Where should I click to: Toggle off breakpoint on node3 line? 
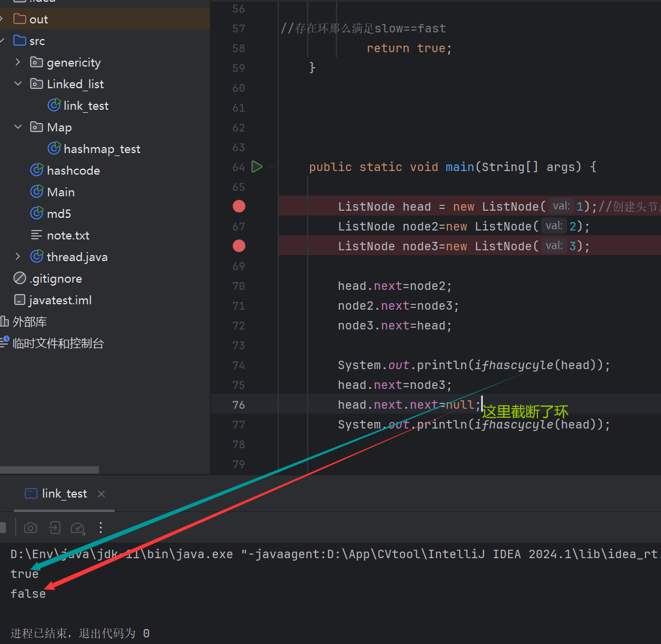tap(239, 246)
